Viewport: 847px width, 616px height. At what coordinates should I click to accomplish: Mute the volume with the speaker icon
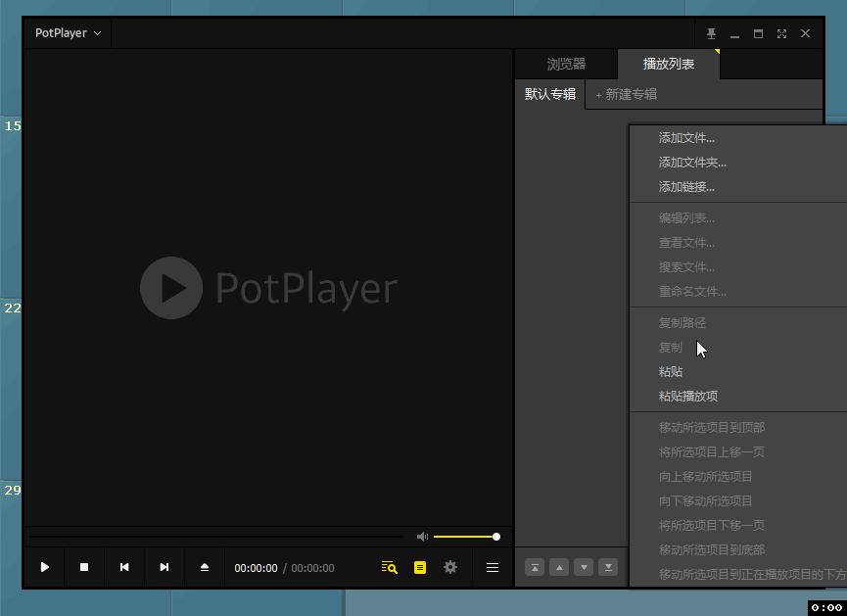click(422, 536)
